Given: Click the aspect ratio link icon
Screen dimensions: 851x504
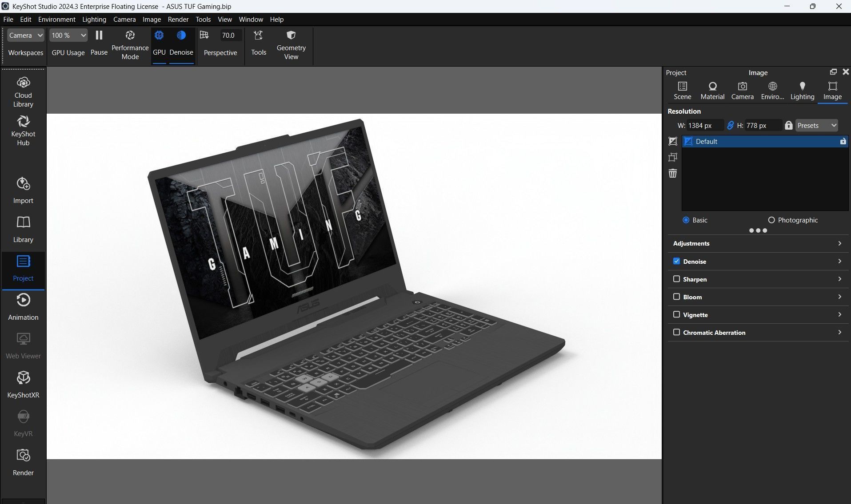Looking at the screenshot, I should [x=730, y=125].
